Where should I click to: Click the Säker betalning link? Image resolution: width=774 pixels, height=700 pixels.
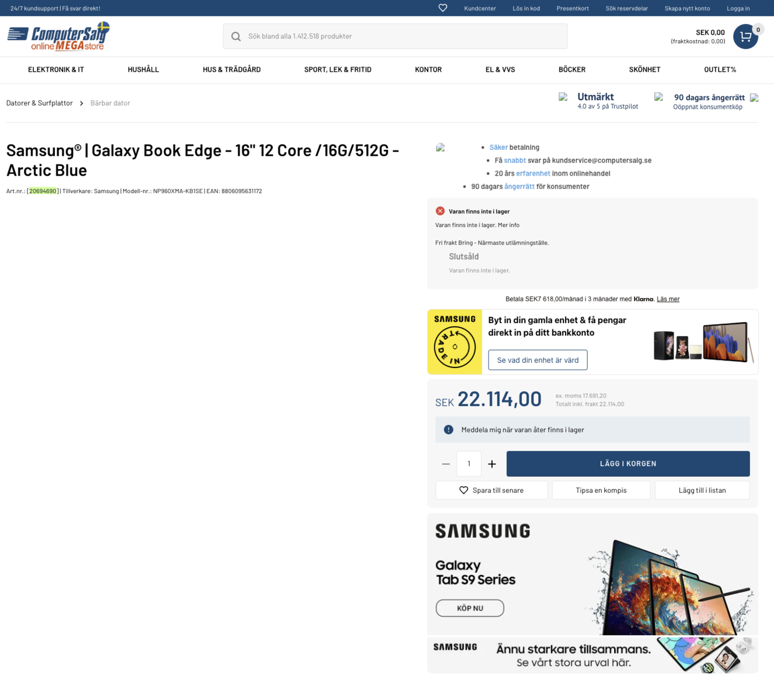pos(498,148)
